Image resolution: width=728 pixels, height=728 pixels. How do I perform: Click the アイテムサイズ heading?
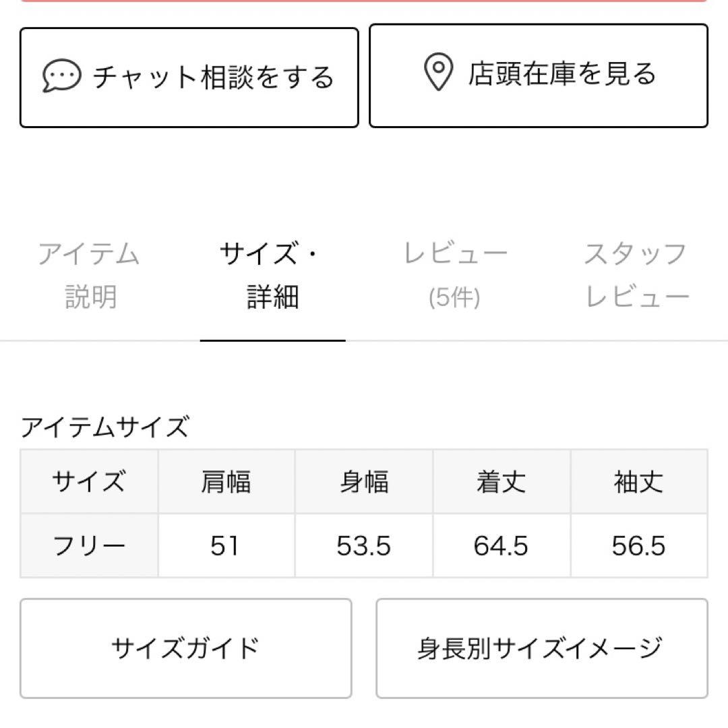(105, 427)
